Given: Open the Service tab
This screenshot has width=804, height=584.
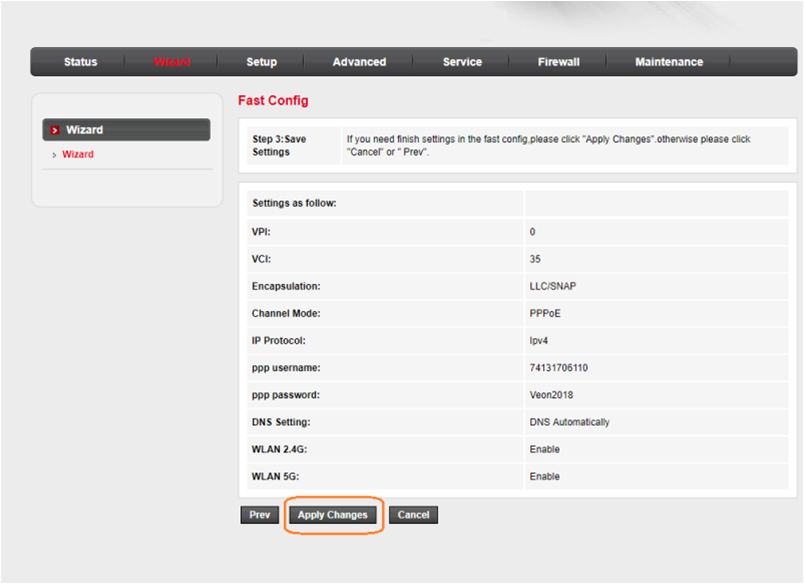Looking at the screenshot, I should 462,62.
